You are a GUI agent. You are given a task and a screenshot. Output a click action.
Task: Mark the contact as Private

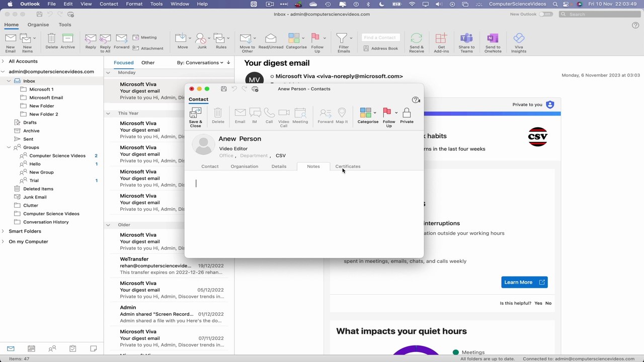407,116
